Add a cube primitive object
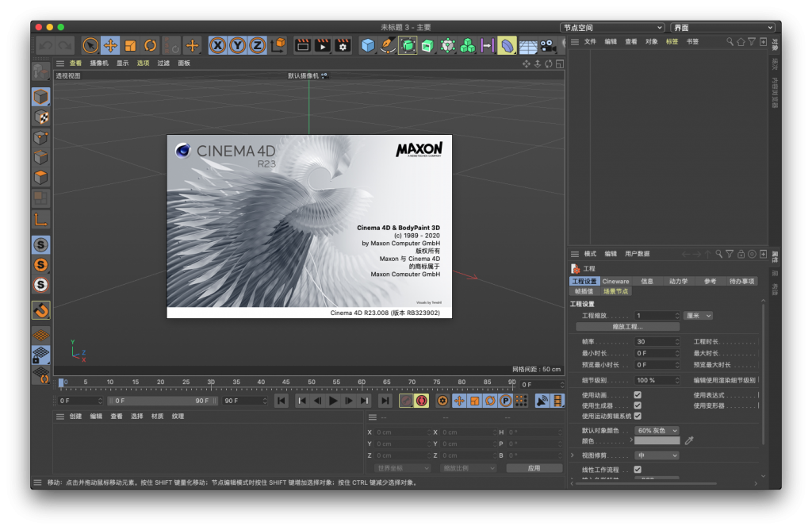 [368, 45]
